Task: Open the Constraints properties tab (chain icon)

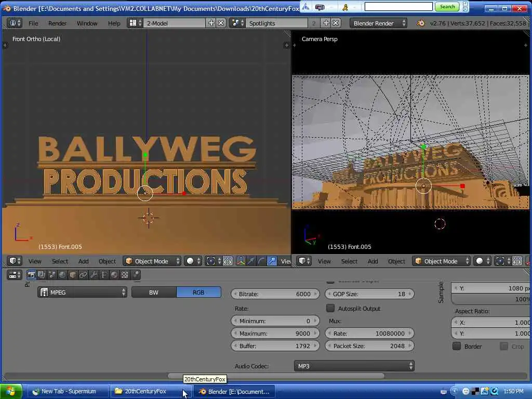Action: click(x=83, y=275)
